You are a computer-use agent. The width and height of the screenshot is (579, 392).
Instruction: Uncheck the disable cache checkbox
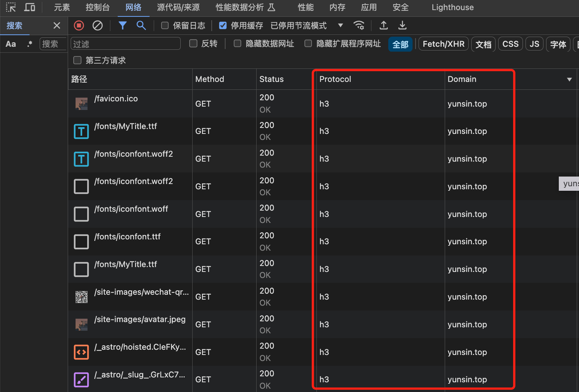[x=223, y=25]
